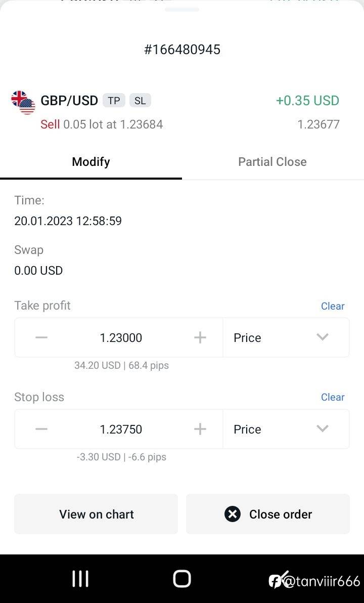Screen dimensions: 364x603
Task: Tap the sheet drag handle at top
Action: [182, 10]
